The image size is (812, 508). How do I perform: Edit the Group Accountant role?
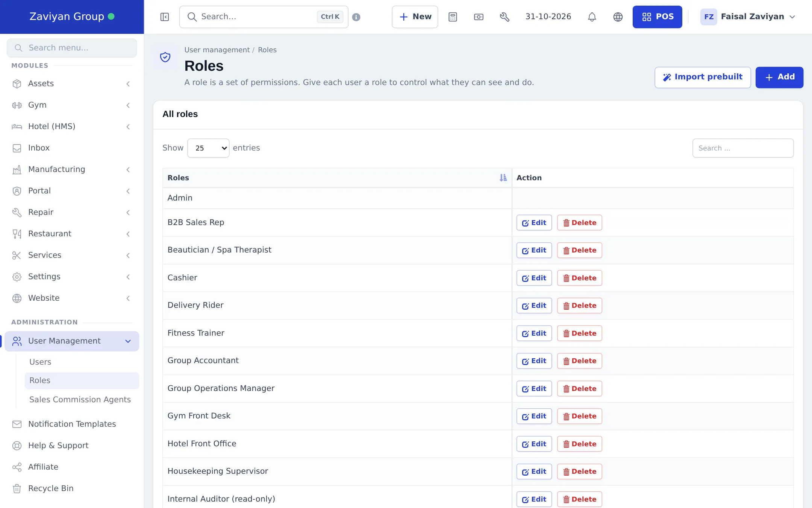click(x=534, y=361)
